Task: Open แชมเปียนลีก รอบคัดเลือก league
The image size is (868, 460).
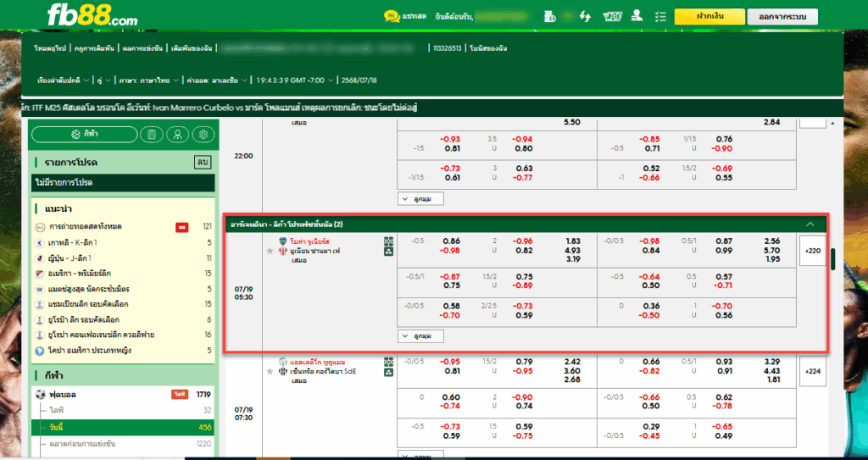Action: point(123,304)
